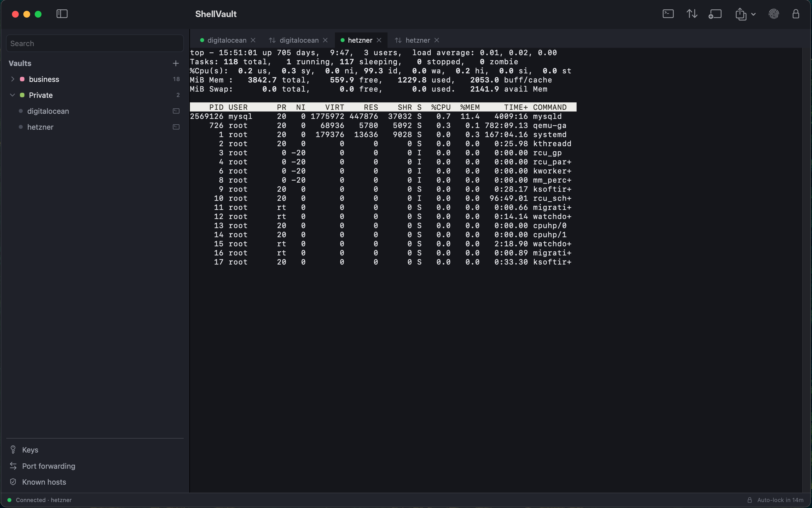Open Known hosts section
Image resolution: width=812 pixels, height=508 pixels.
pyautogui.click(x=95, y=482)
